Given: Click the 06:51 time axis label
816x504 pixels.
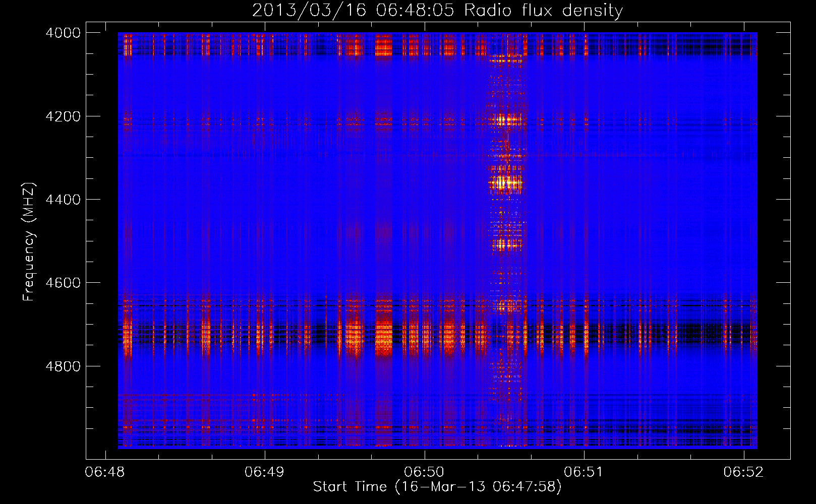Looking at the screenshot, I should coord(584,472).
